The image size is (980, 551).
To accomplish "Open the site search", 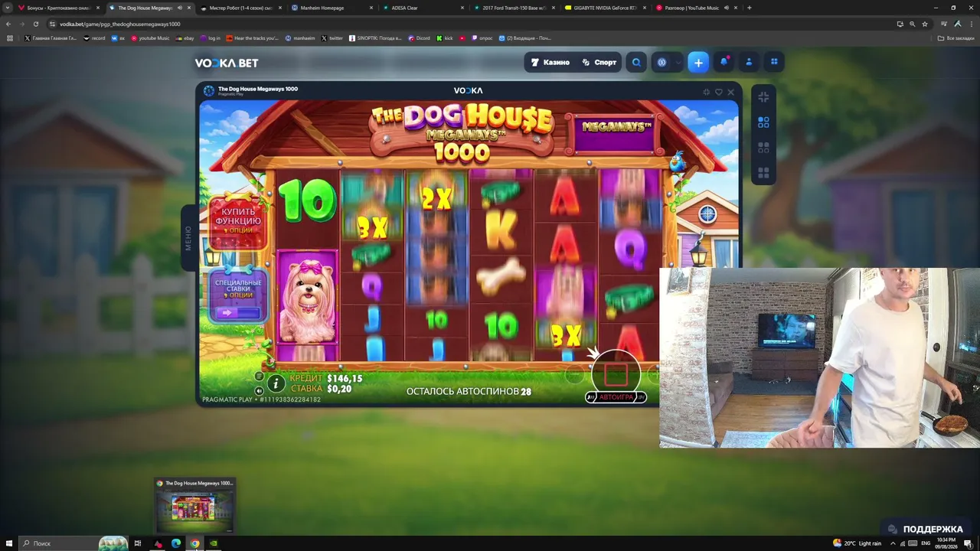I will 636,63.
